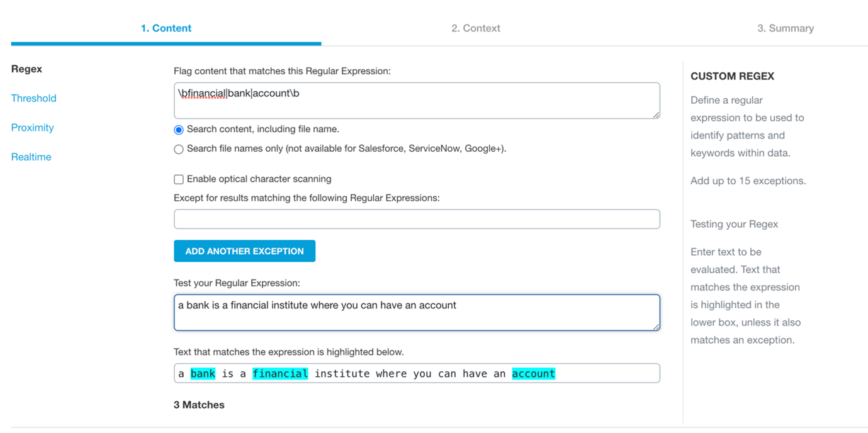The width and height of the screenshot is (868, 433).
Task: Choose 'Search file names only' radio option
Action: pos(179,149)
